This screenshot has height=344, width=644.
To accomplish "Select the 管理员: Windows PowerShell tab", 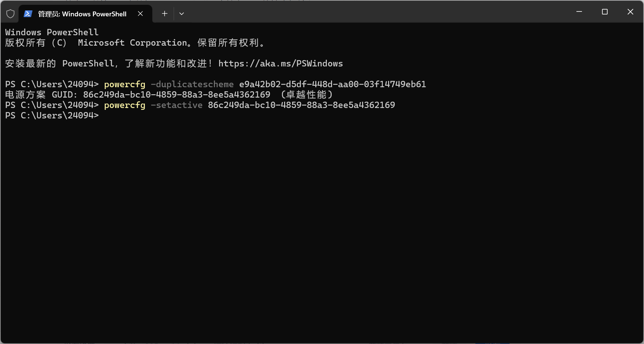I will [x=82, y=14].
